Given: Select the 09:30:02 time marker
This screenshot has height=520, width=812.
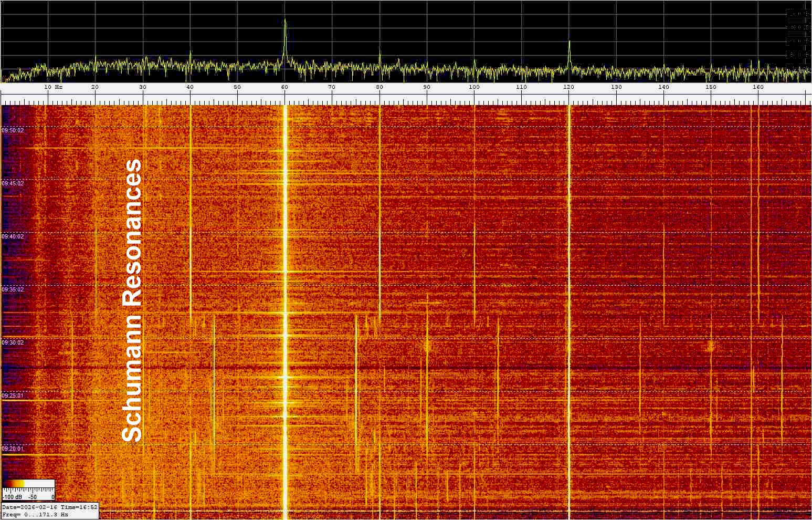Looking at the screenshot, I should [x=13, y=342].
